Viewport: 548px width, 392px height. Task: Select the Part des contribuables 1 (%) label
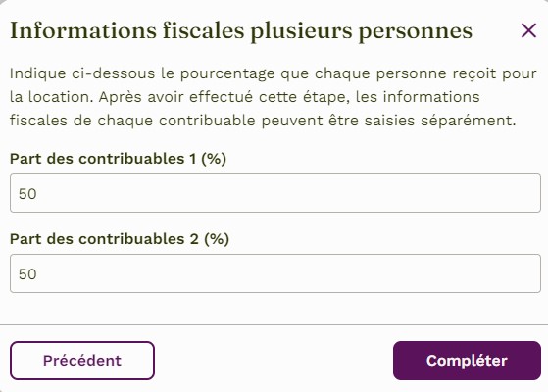[x=118, y=159]
